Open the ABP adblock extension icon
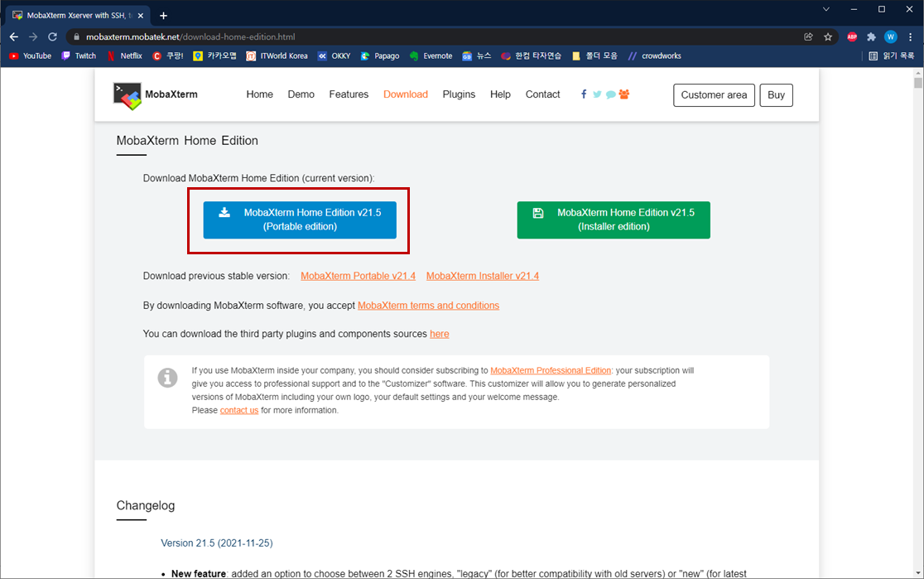This screenshot has width=924, height=579. click(x=852, y=36)
